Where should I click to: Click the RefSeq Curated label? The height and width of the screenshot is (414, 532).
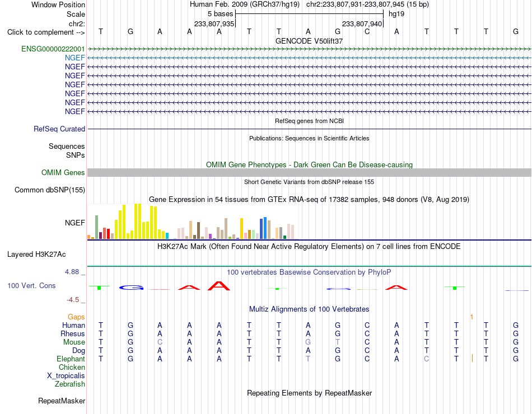click(59, 129)
